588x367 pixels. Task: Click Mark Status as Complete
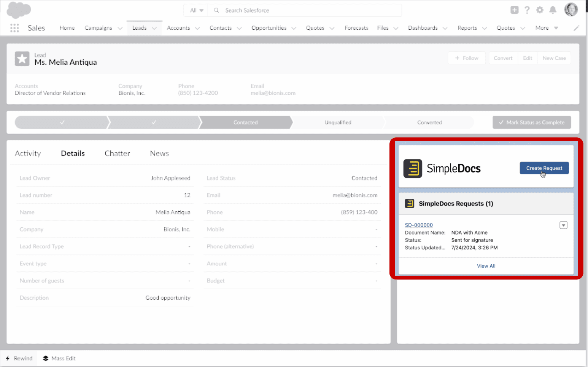(532, 122)
